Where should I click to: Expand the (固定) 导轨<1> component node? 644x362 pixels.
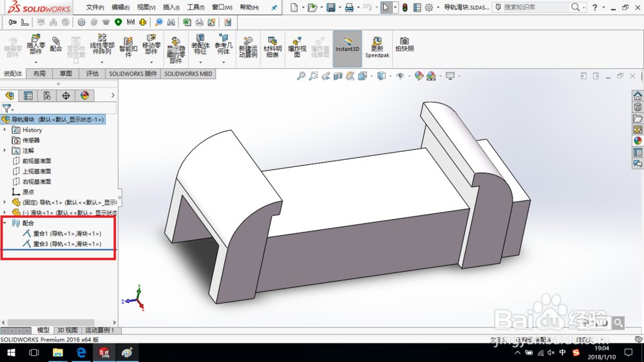tap(5, 202)
